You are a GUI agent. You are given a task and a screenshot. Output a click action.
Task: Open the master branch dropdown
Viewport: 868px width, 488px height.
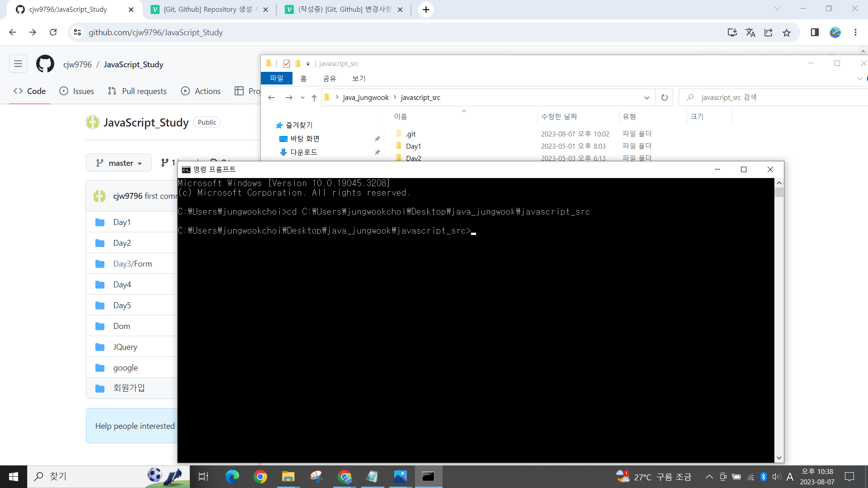118,163
